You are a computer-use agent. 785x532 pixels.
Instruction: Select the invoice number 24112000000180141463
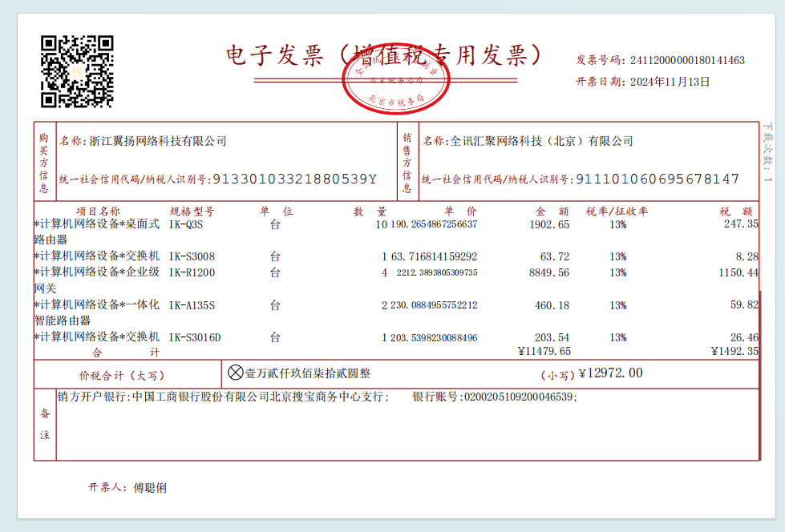point(687,60)
